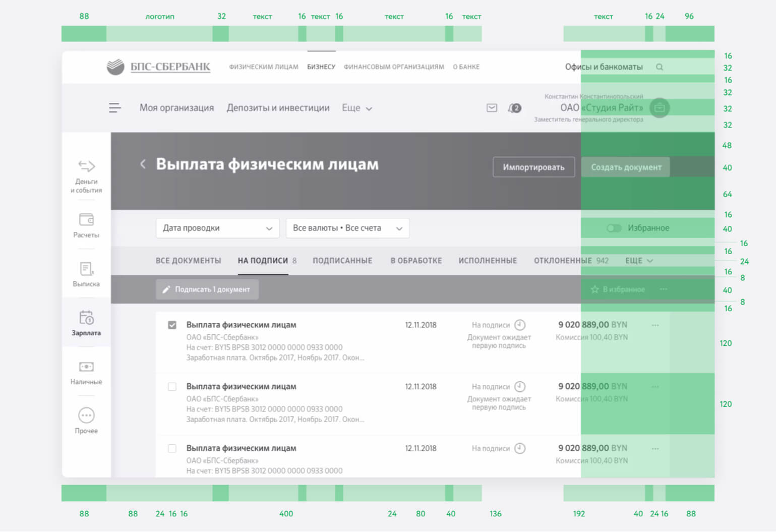The image size is (776, 532).
Task: Click the БПС-Сбербанк logo
Action: pyautogui.click(x=158, y=67)
